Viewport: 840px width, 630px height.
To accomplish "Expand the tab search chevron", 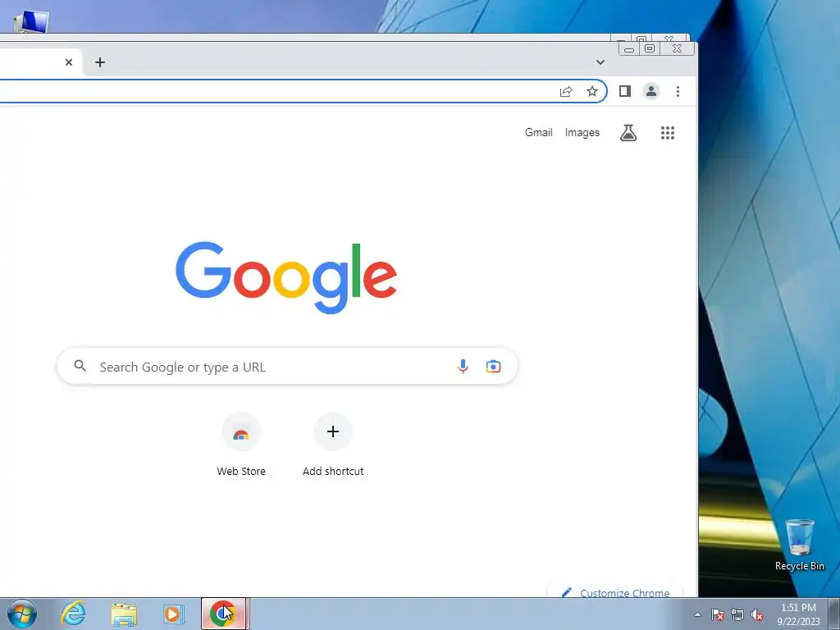I will click(x=600, y=62).
